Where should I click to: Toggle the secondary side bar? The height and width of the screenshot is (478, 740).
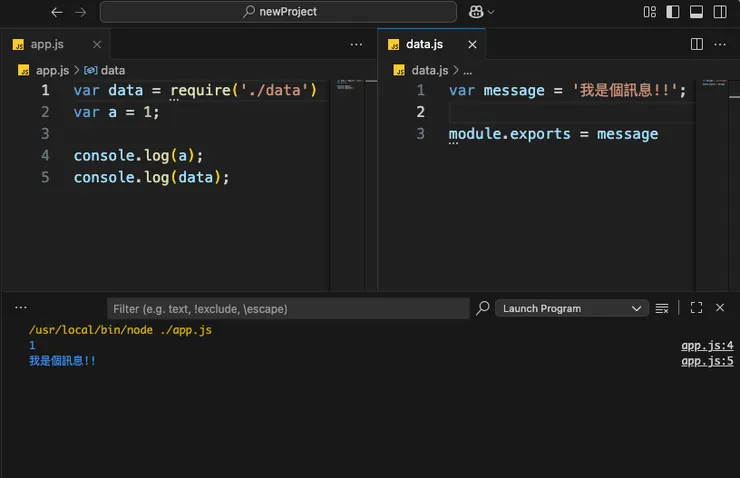tap(720, 12)
